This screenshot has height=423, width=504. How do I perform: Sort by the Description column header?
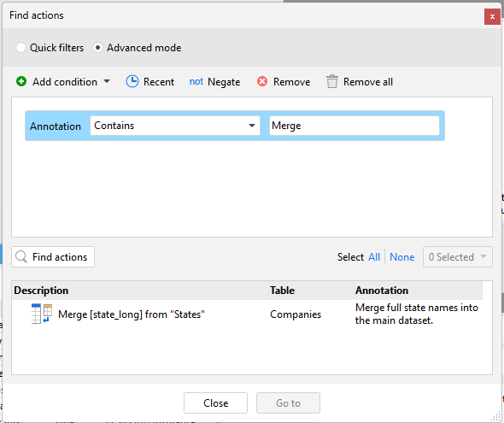(x=140, y=291)
